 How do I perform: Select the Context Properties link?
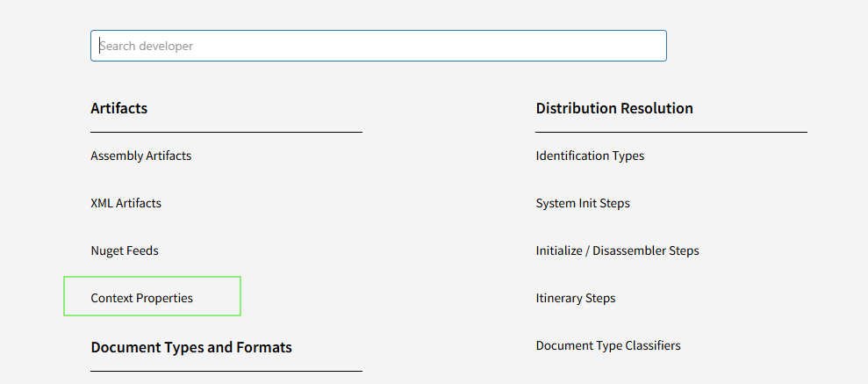(142, 298)
